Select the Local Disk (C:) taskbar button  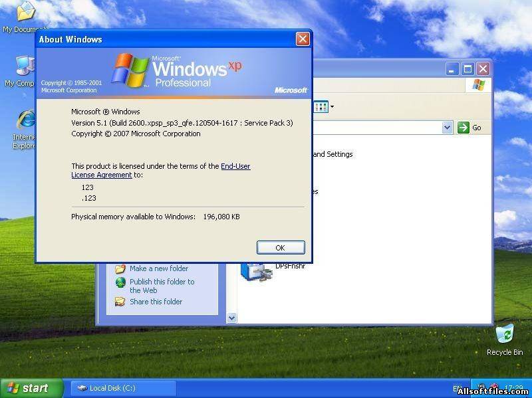point(123,388)
